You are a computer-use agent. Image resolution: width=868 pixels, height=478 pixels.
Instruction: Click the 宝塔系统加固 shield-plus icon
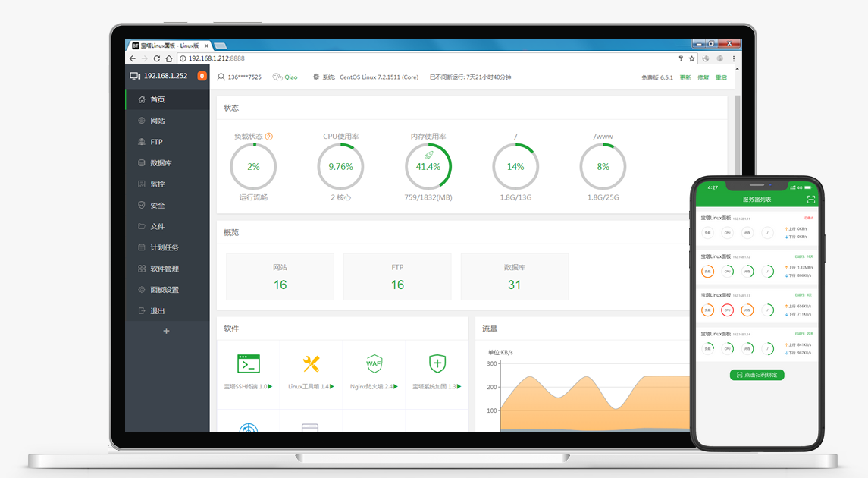tap(437, 363)
